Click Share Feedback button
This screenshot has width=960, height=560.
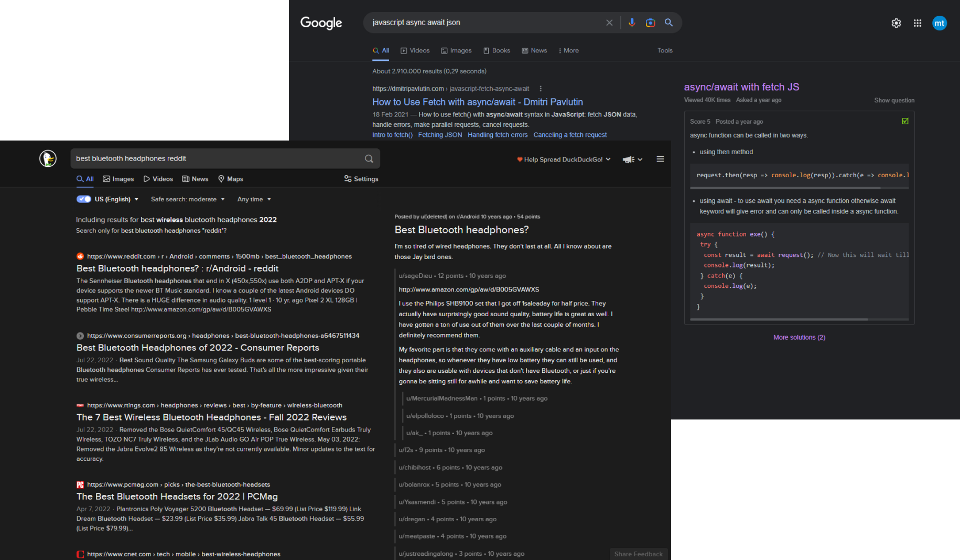638,554
